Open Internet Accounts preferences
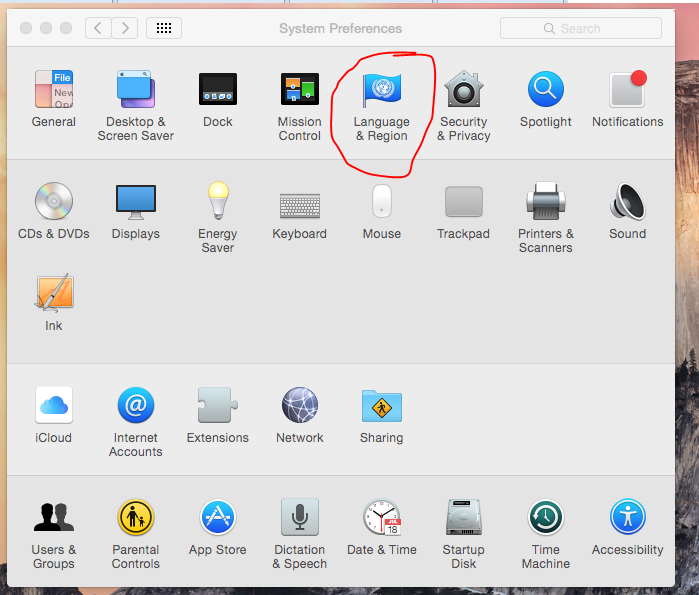Screen dimensions: 699x595 pos(136,405)
